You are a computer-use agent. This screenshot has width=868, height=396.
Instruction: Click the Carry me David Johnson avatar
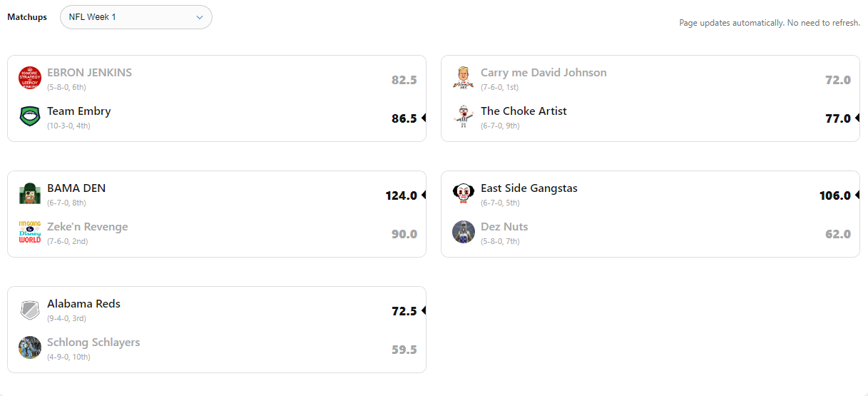(x=464, y=78)
